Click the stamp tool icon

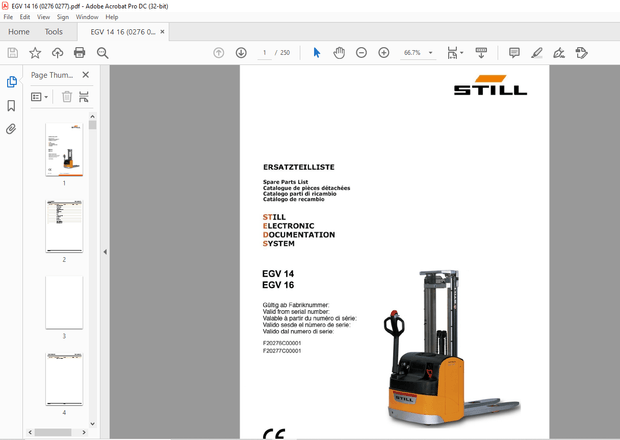[x=581, y=53]
